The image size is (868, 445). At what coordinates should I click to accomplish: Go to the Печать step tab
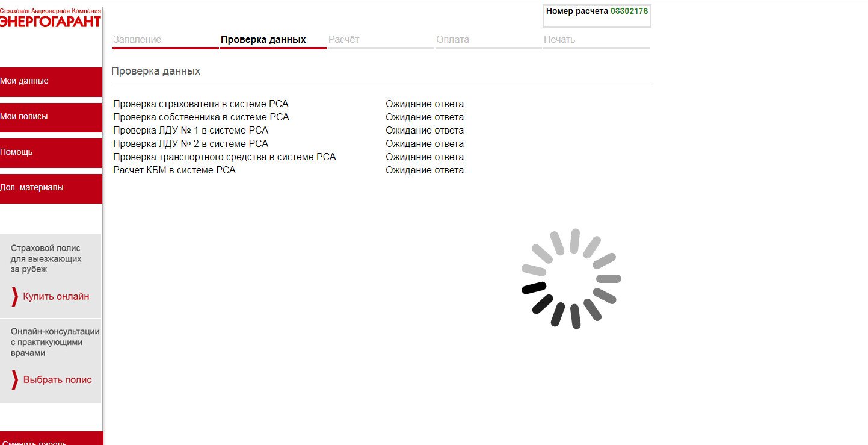point(559,40)
